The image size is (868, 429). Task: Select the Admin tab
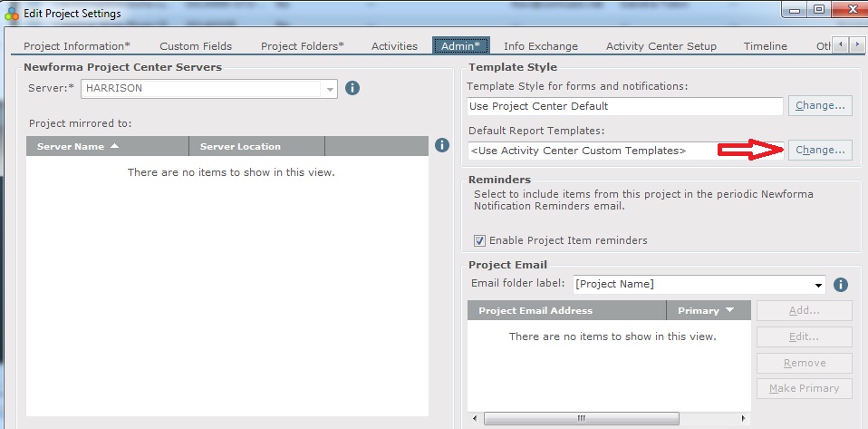pos(460,45)
